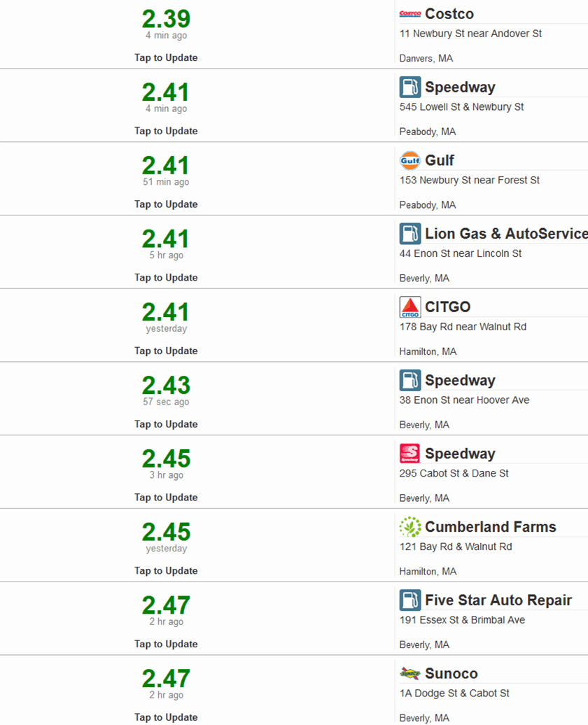
Task: Open Five Star Auto Repair station link
Action: [498, 600]
